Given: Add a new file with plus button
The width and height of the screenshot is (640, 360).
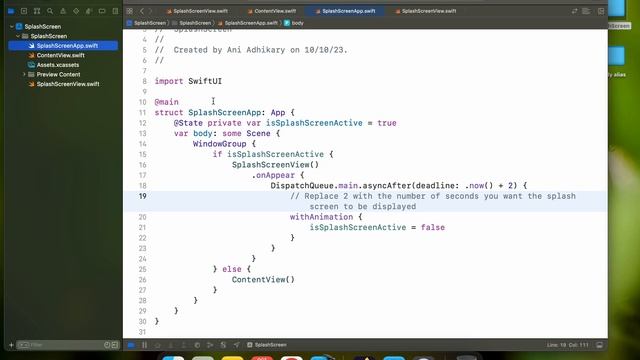Looking at the screenshot, I should pos(11,345).
